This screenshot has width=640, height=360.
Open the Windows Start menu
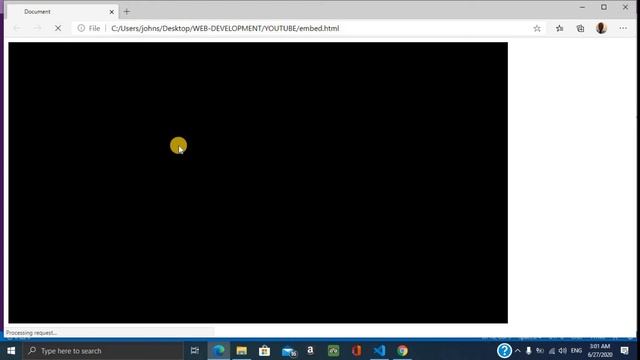click(x=11, y=351)
